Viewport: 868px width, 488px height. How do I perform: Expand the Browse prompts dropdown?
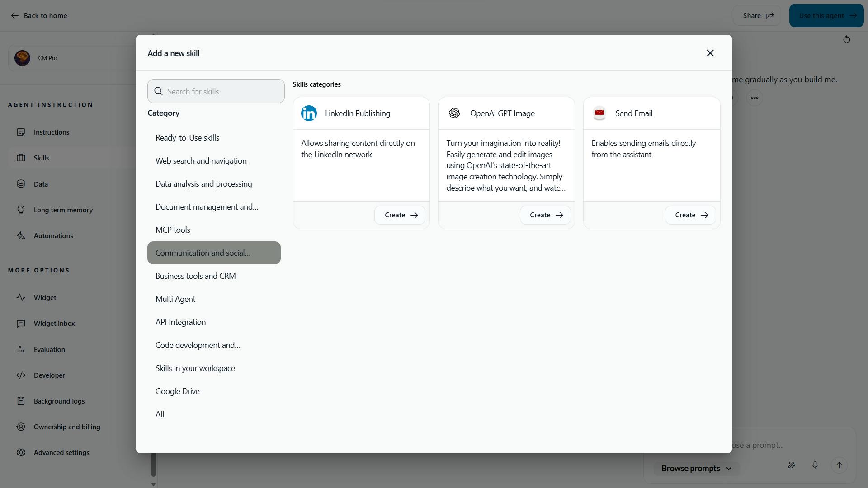click(x=696, y=469)
